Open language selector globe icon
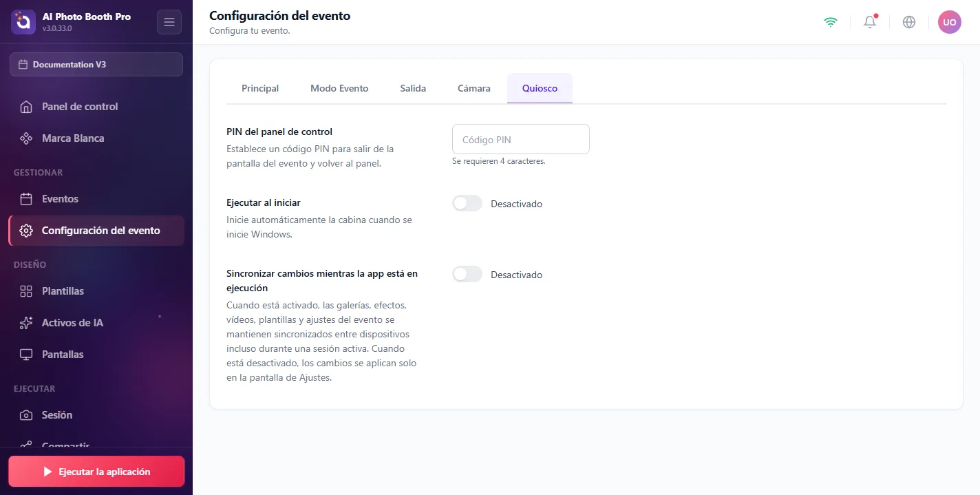Image resolution: width=980 pixels, height=495 pixels. pyautogui.click(x=909, y=22)
